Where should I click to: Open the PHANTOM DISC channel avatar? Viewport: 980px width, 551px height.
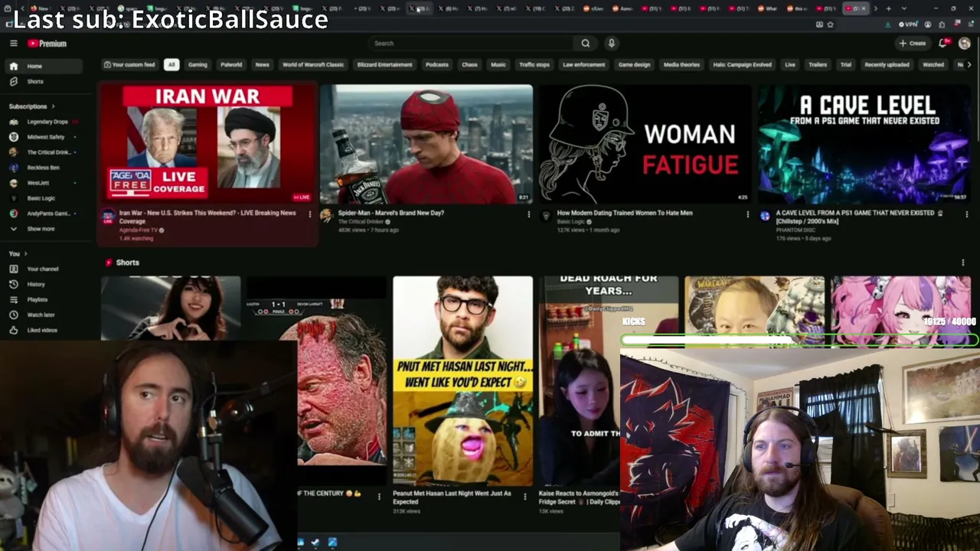(765, 217)
